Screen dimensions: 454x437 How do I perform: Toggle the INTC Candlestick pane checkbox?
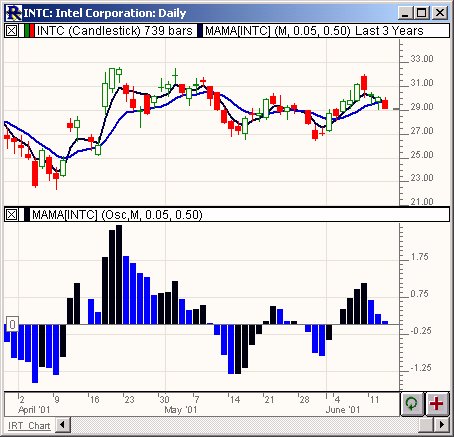(12, 31)
